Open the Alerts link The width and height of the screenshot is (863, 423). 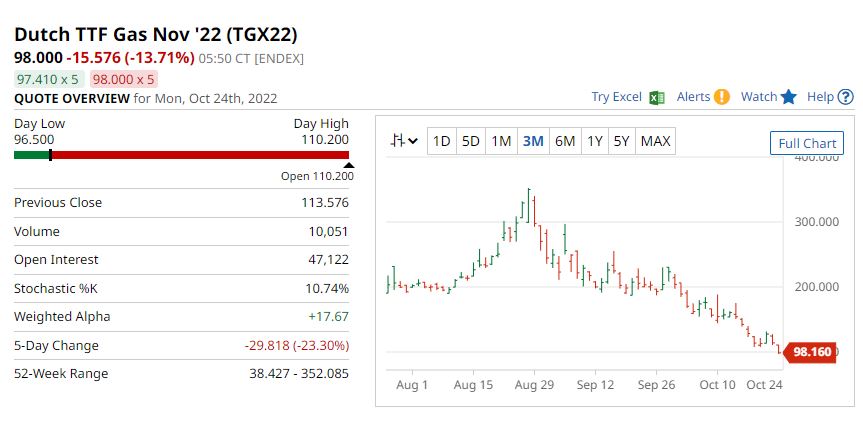693,97
